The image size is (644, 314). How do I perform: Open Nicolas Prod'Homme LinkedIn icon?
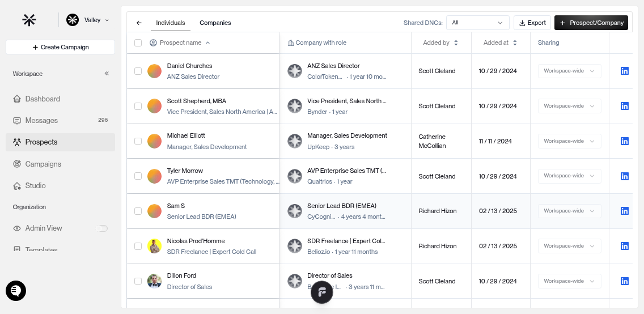pos(625,247)
